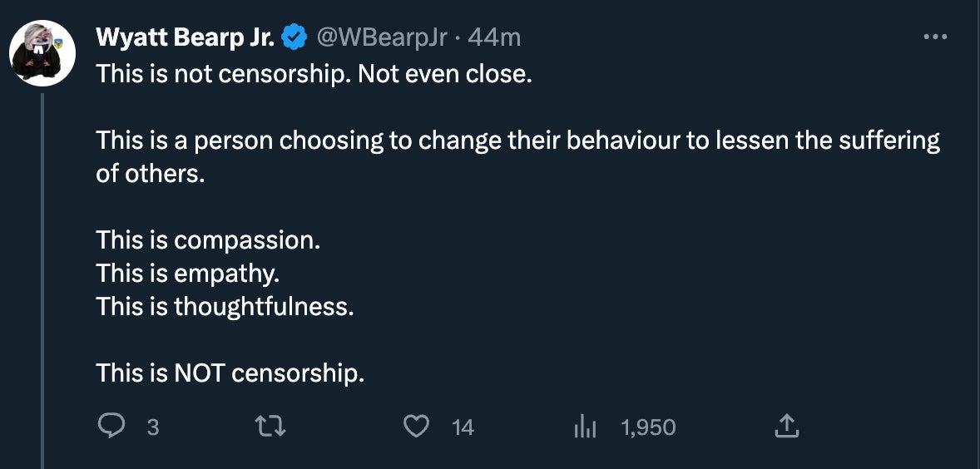The width and height of the screenshot is (980, 469).
Task: Click the 44m timestamp link
Action: [494, 37]
